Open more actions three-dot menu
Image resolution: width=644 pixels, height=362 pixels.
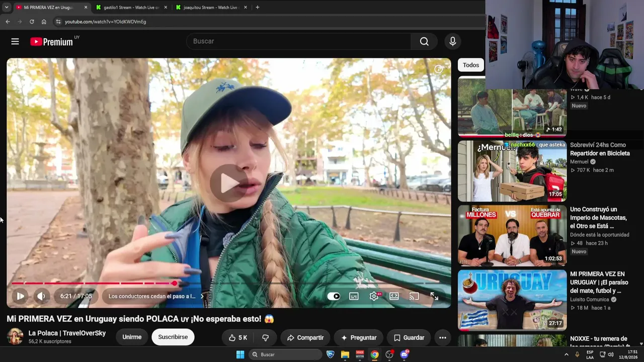coord(443,337)
